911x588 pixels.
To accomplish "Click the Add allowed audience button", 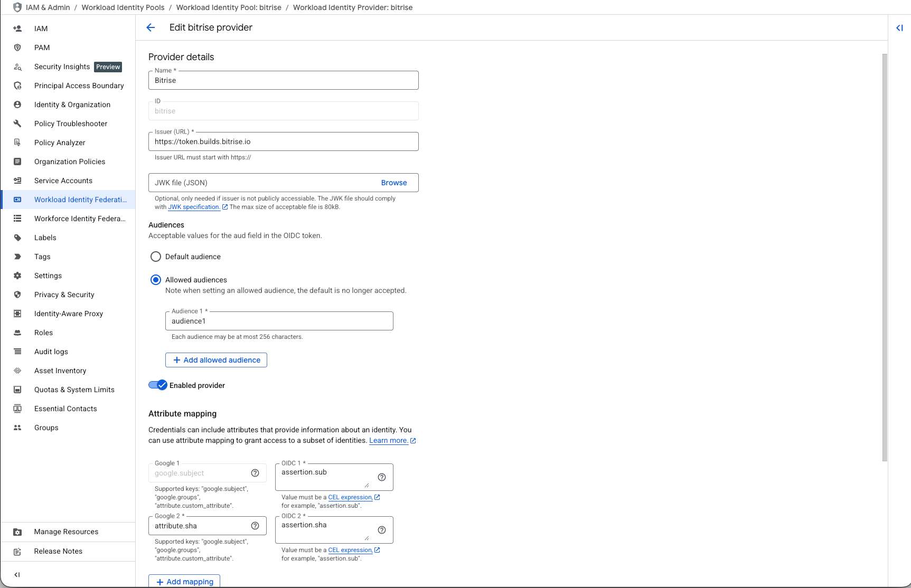I will [x=216, y=359].
